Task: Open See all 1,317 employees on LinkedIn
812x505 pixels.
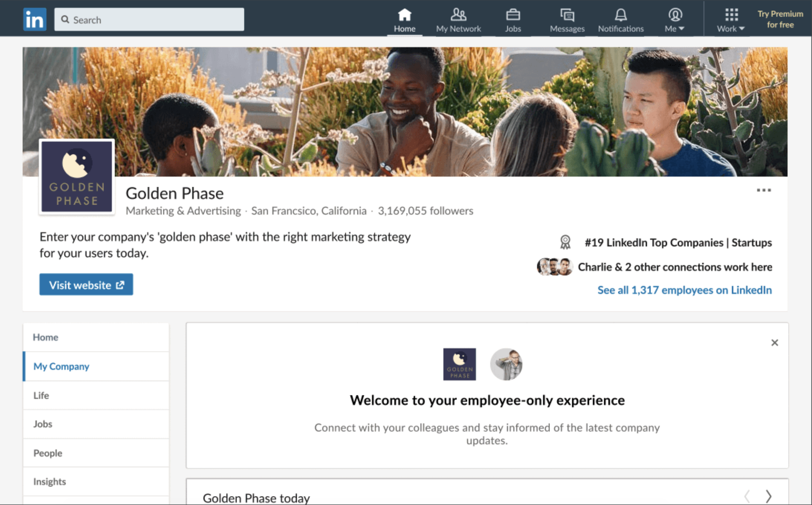Action: 685,290
